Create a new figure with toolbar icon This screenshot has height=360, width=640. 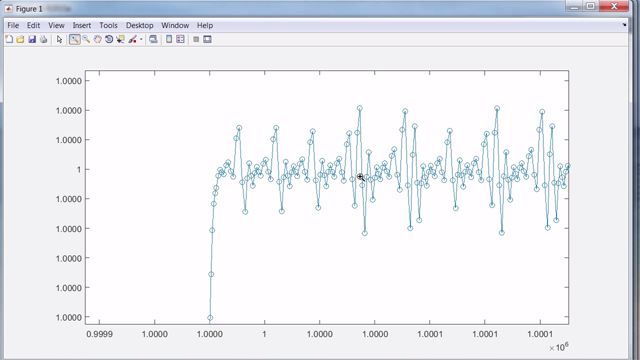point(9,39)
